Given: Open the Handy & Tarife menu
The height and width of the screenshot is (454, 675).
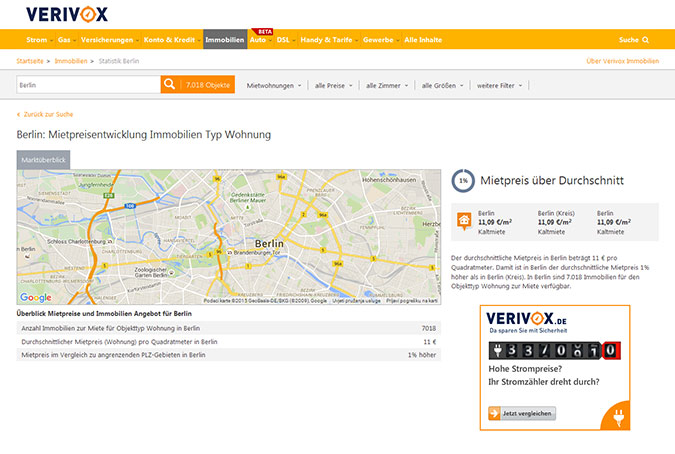Looking at the screenshot, I should point(329,40).
